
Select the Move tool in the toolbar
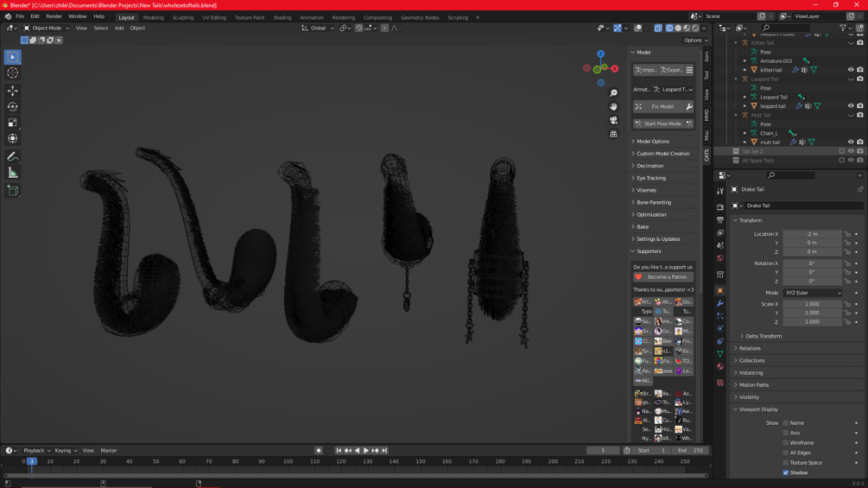[x=12, y=91]
